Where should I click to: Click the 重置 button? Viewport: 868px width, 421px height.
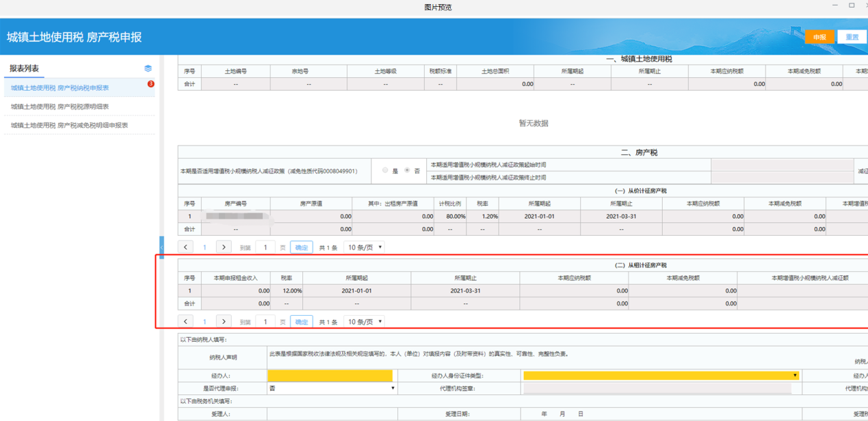[x=852, y=37]
